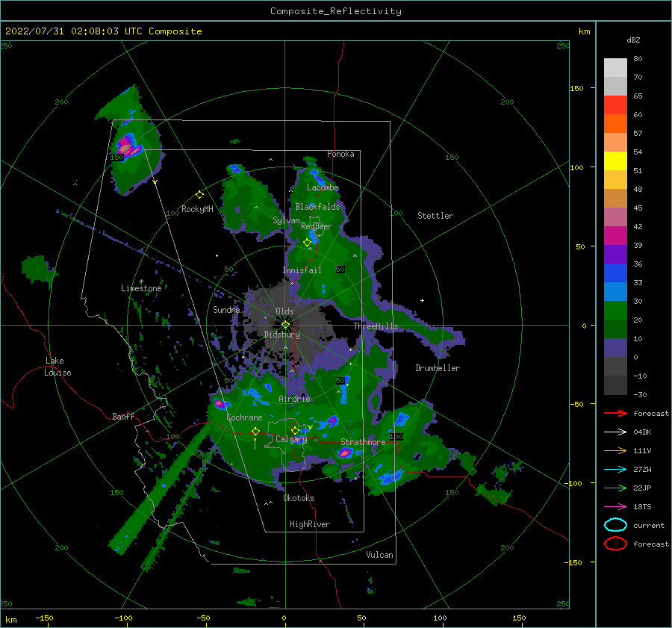This screenshot has height=628, width=672.
Task: Click the intense magenta storm cell in the northwest
Action: coord(127,146)
